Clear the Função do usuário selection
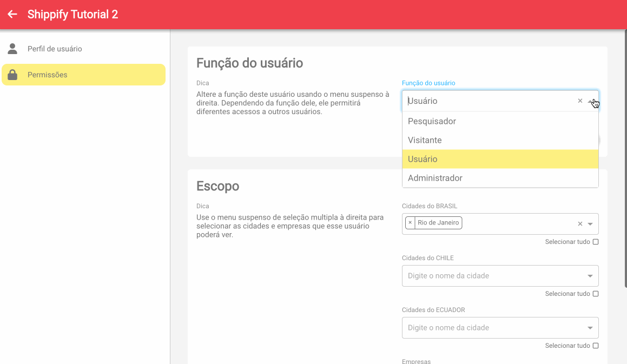This screenshot has height=364, width=627. click(580, 101)
